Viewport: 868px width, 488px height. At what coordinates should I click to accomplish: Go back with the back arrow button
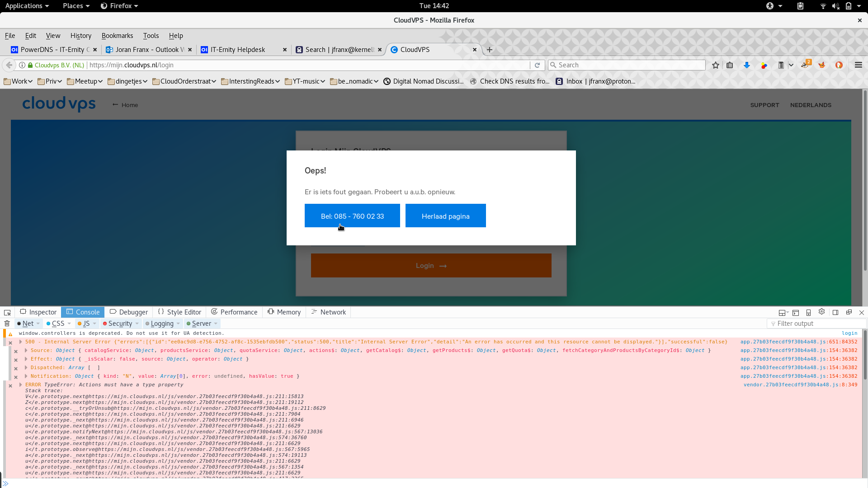[9, 65]
